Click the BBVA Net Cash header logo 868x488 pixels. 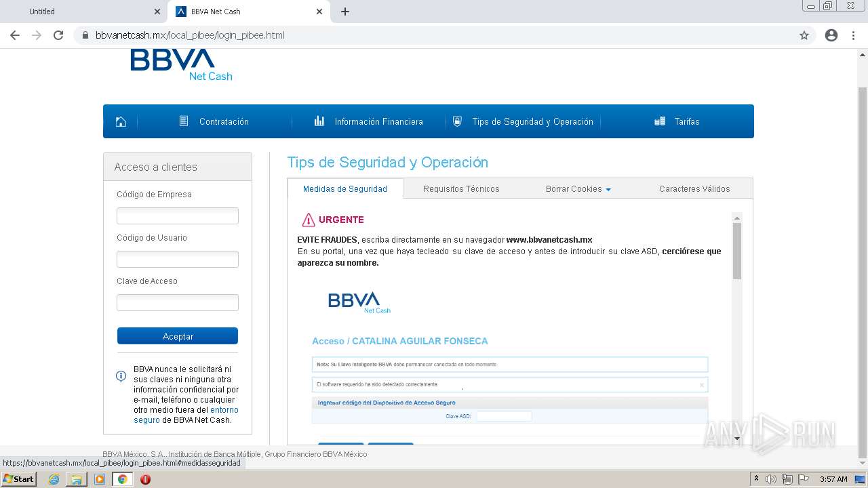click(181, 65)
